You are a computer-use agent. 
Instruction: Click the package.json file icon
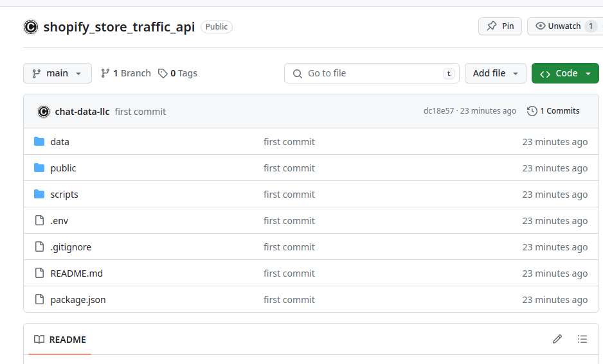point(39,300)
